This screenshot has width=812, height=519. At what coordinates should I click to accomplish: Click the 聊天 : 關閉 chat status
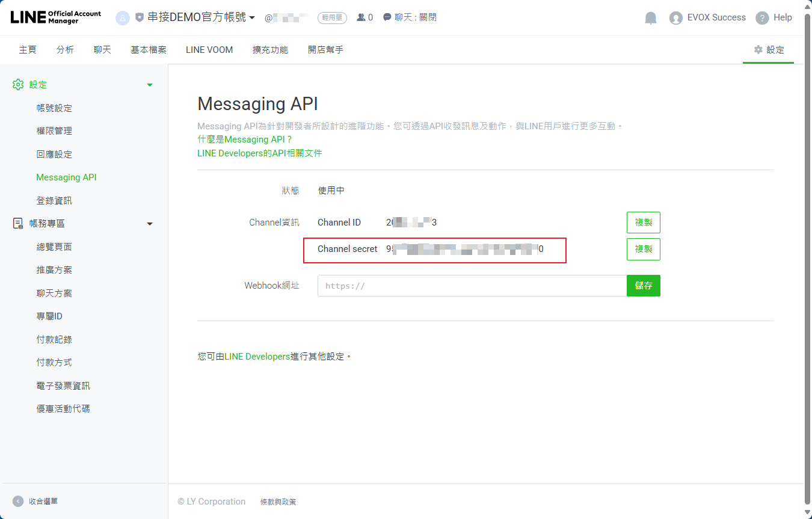410,17
